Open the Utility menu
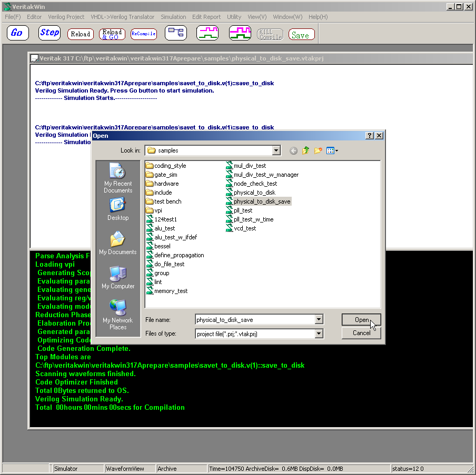476x475 pixels. click(x=234, y=17)
